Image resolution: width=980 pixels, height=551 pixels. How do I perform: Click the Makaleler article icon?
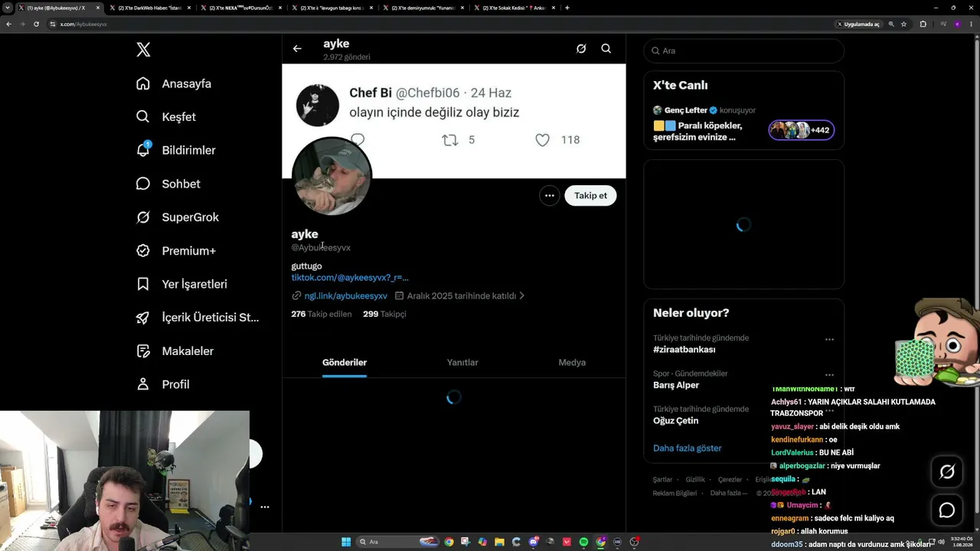click(x=143, y=350)
